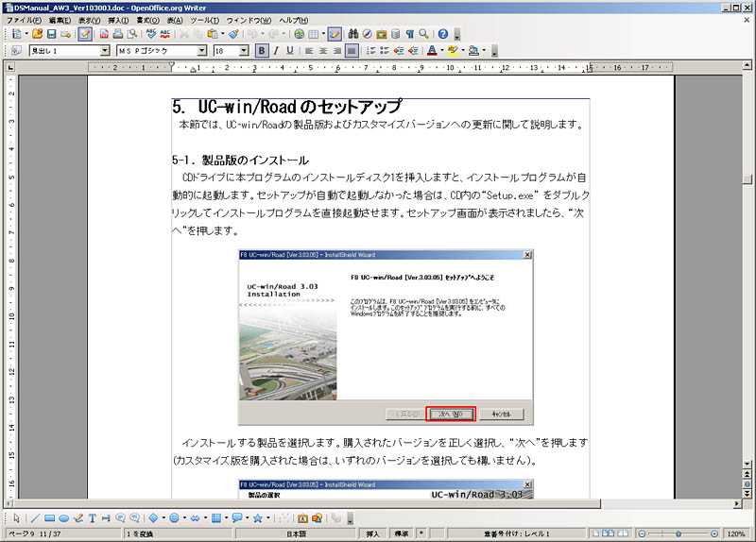Open paragraph style dropdown 見出し 1
Image resolution: width=756 pixels, height=542 pixels.
coord(105,51)
